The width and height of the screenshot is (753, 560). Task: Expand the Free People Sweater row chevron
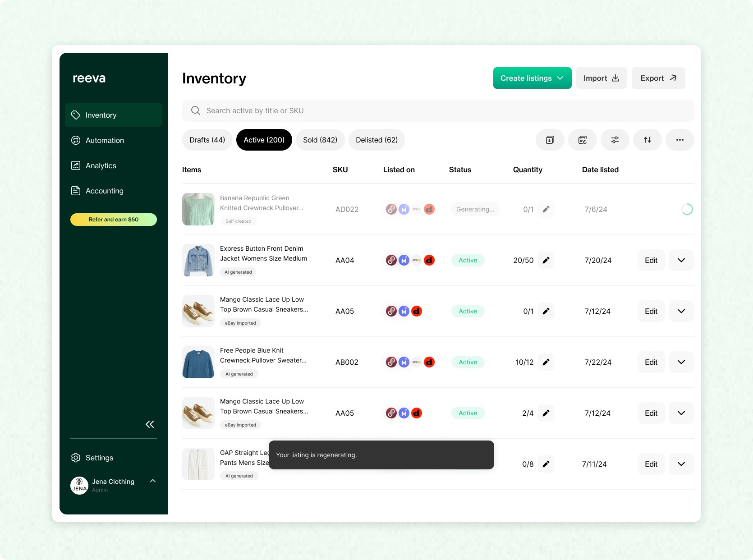pyautogui.click(x=681, y=362)
